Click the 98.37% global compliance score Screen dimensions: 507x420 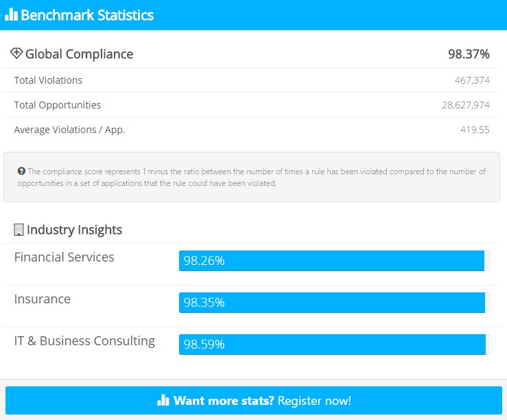coord(469,54)
